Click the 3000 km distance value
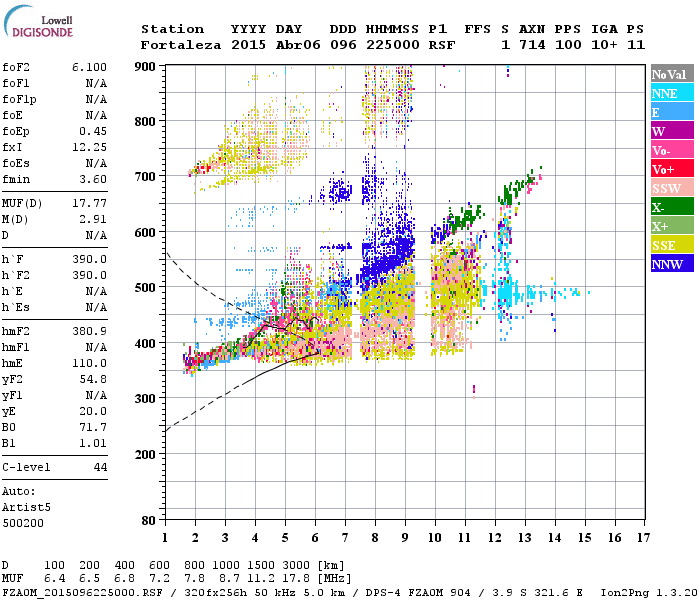700x600 pixels. [x=296, y=566]
